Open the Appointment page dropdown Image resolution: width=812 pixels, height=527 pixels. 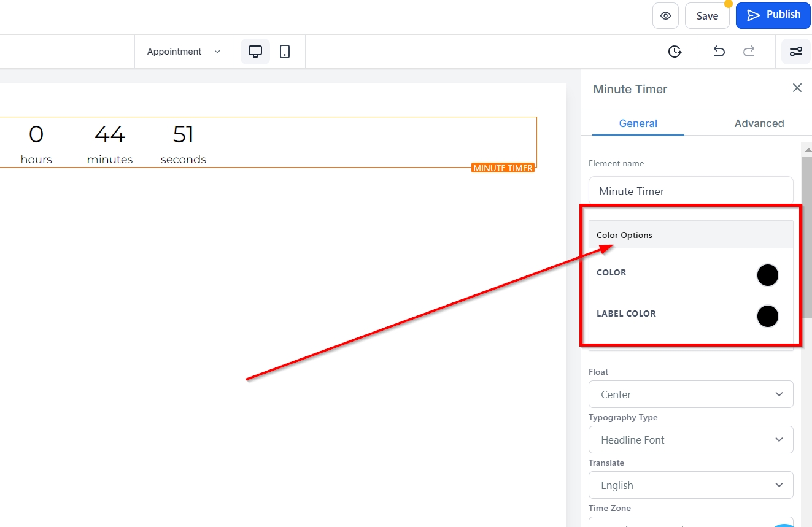click(x=184, y=52)
